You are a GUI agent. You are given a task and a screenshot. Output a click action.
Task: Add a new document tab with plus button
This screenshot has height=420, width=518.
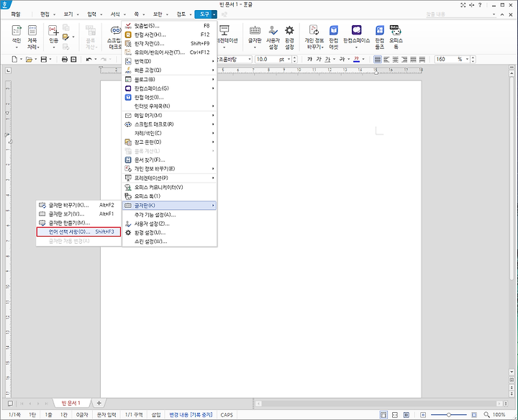click(99, 403)
